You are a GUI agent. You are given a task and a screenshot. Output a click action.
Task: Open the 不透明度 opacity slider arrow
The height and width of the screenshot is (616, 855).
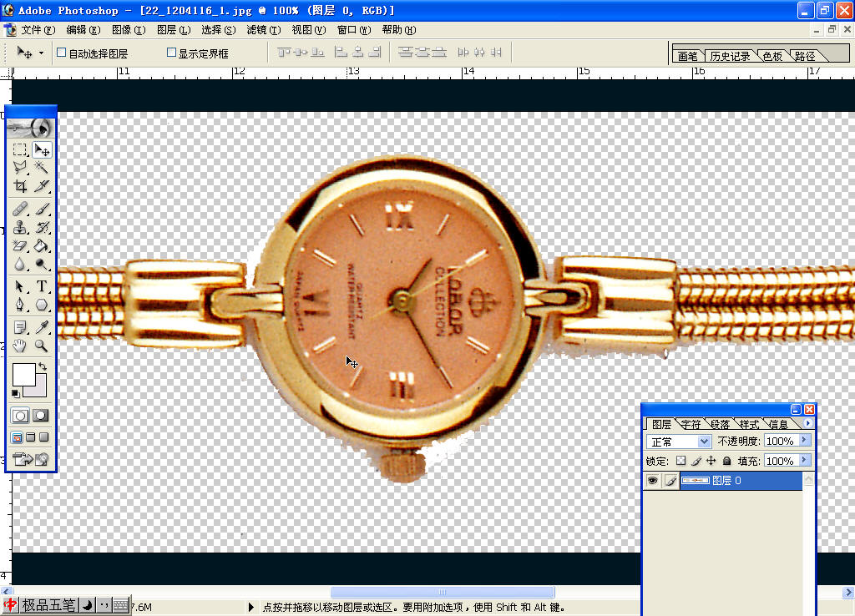(804, 441)
